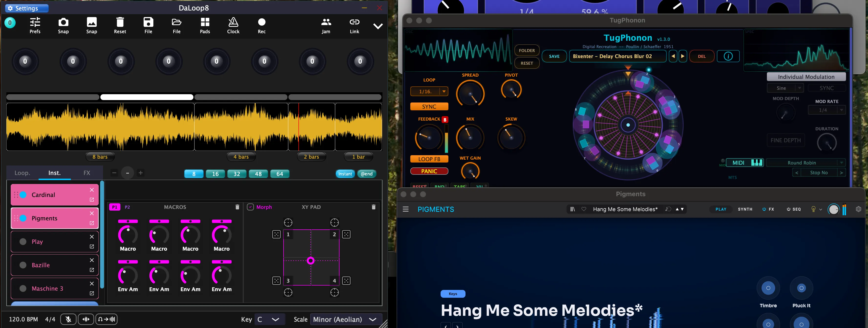The width and height of the screenshot is (868, 328).
Task: Randomize XY pad corner 1 dice icon
Action: click(276, 234)
